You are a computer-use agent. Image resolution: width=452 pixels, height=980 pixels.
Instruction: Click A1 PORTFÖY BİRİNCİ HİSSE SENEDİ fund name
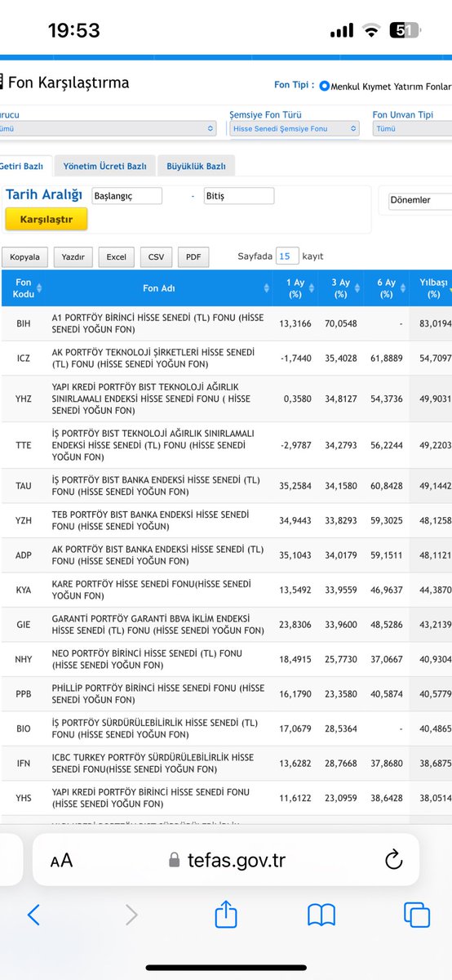(x=157, y=323)
